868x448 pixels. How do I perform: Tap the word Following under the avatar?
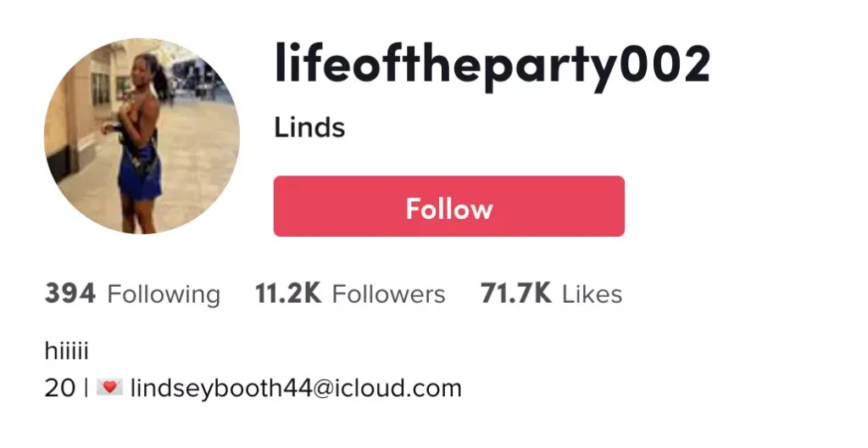point(164,294)
